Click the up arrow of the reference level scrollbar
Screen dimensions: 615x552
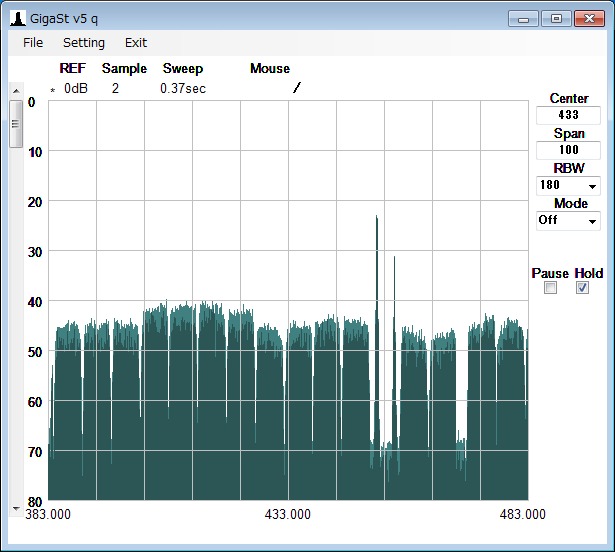point(15,90)
